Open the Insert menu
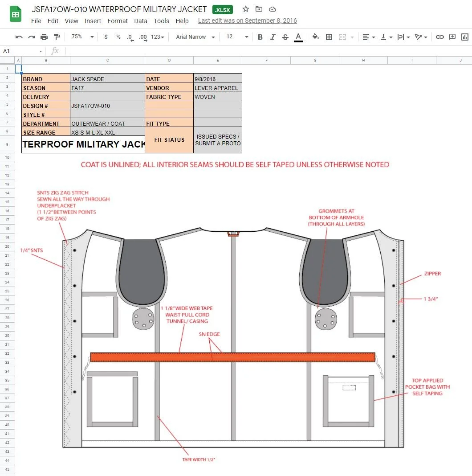 point(93,21)
